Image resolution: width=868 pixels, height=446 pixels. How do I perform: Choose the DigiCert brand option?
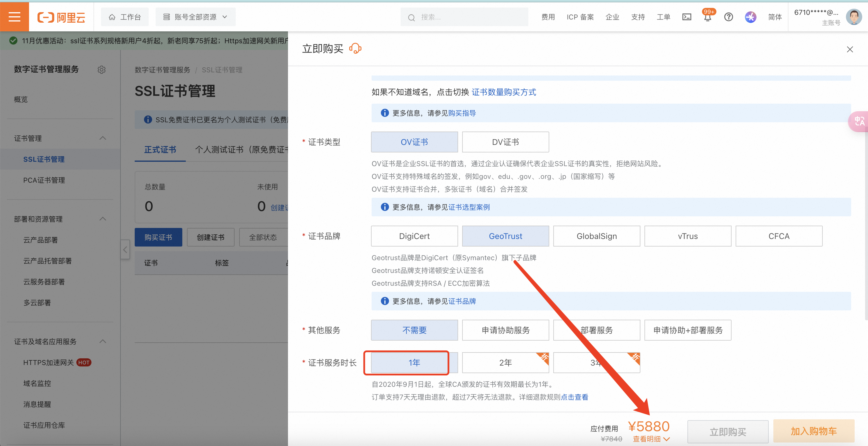coord(414,236)
